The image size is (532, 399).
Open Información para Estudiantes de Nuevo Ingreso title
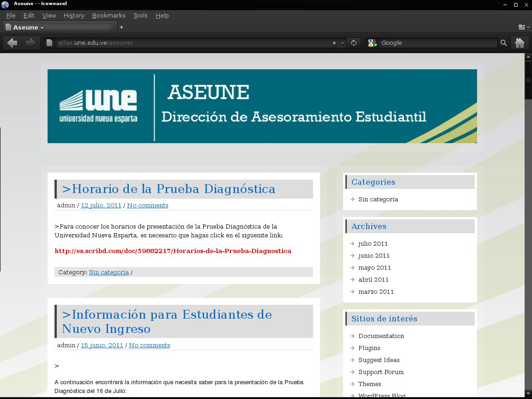pos(167,321)
